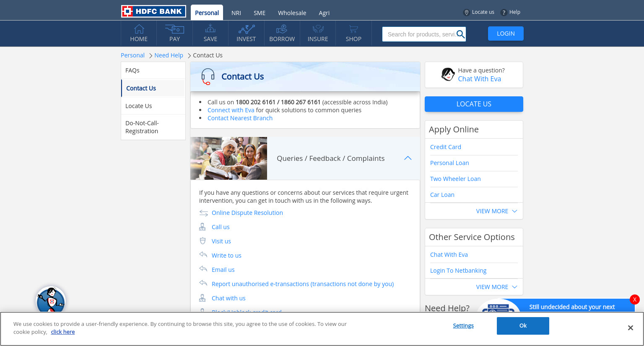Switch to the NRI tab
The height and width of the screenshot is (346, 644).
[x=236, y=13]
